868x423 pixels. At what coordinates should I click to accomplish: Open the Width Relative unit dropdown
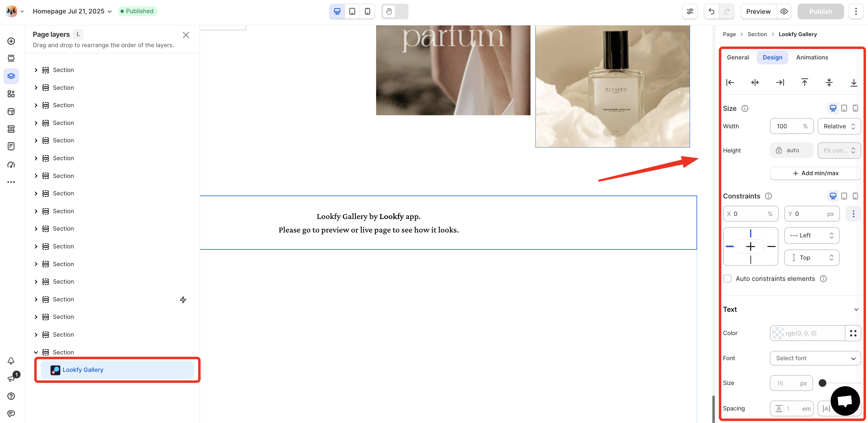pyautogui.click(x=839, y=127)
